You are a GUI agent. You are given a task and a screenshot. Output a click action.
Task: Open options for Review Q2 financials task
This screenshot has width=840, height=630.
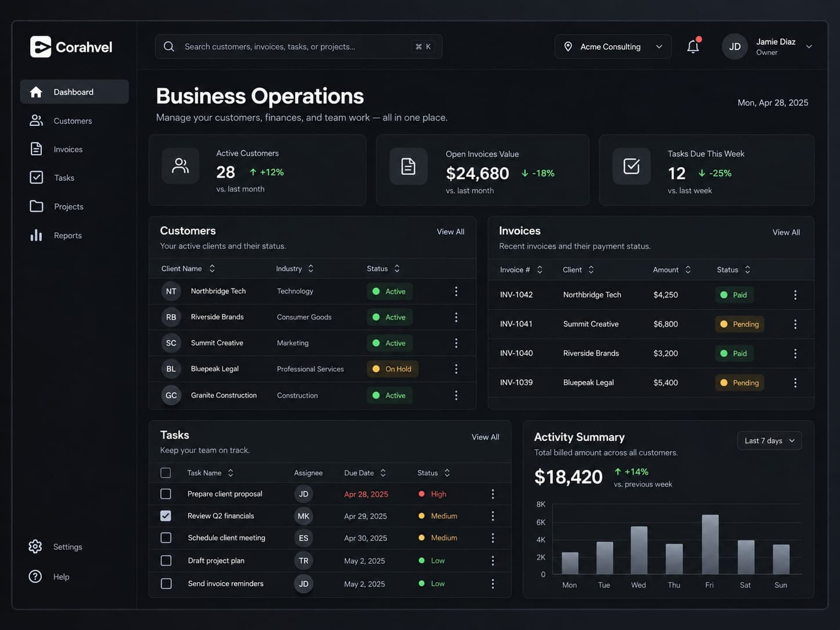(x=493, y=516)
